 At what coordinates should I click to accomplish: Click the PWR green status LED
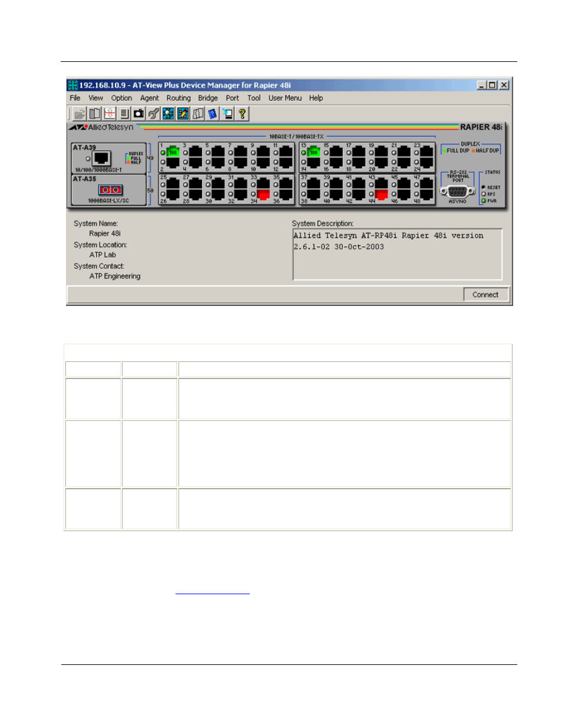[484, 201]
